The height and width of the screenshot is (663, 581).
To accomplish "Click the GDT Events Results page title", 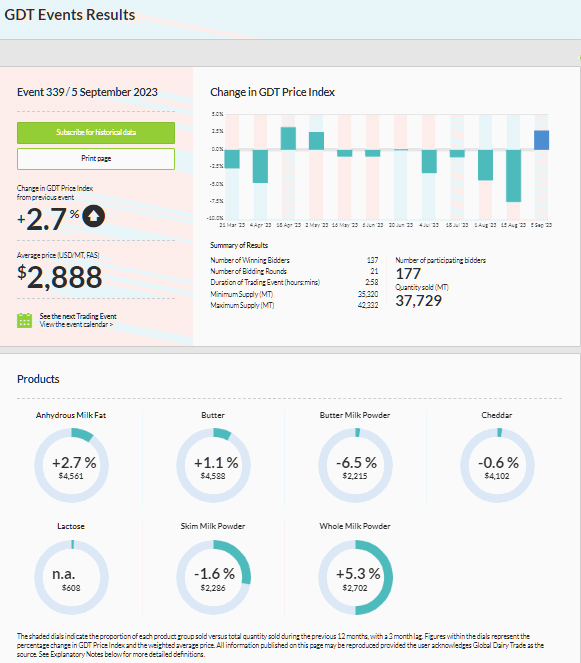I will 70,15.
